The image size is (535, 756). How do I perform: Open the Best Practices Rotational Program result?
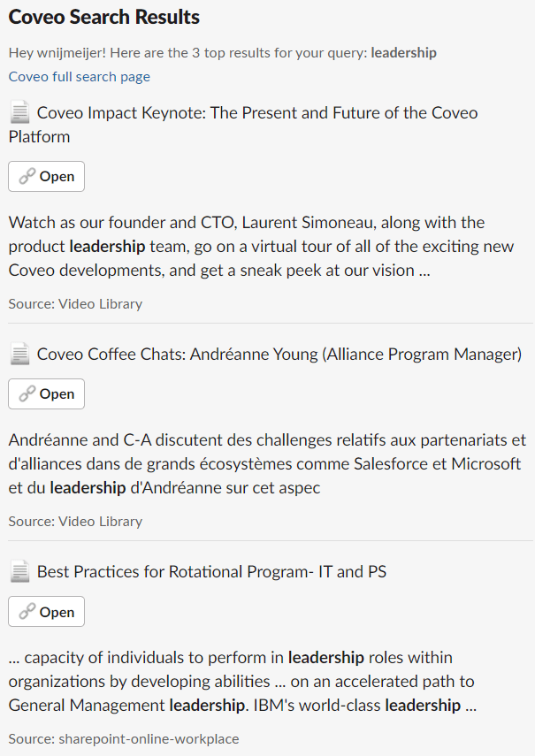46,611
